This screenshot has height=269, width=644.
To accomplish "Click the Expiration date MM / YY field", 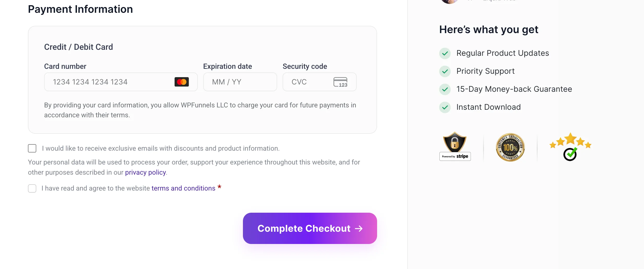I will [240, 82].
